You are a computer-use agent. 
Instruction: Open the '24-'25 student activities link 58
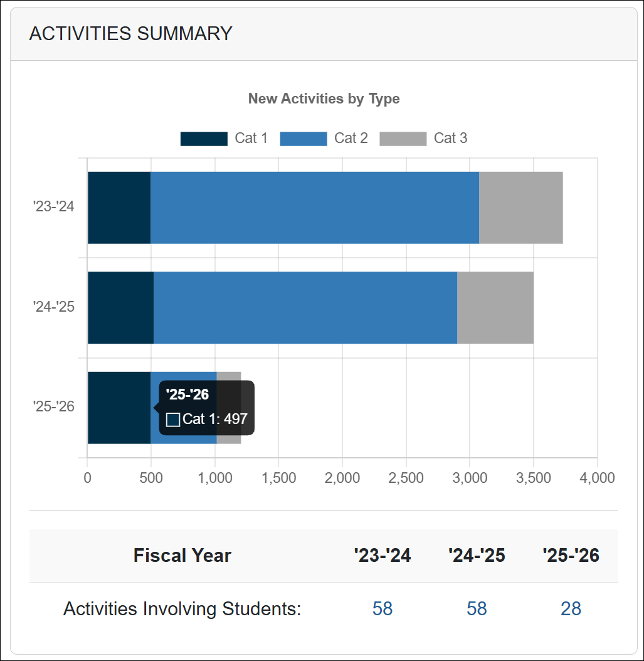(x=477, y=608)
